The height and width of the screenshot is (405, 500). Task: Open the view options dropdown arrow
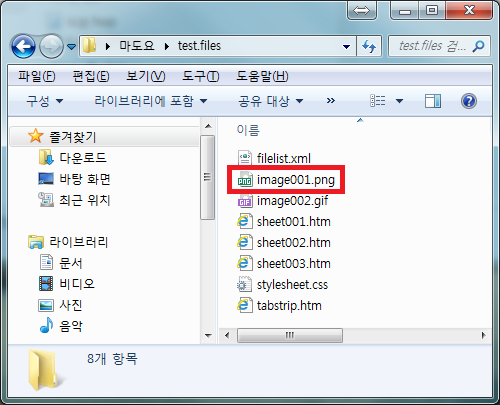click(399, 101)
